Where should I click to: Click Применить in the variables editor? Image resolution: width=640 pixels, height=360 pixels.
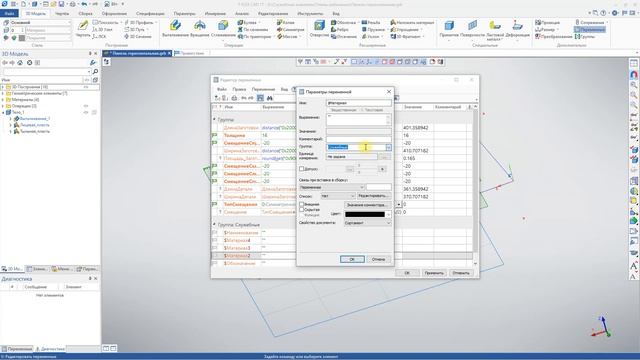[x=433, y=273]
